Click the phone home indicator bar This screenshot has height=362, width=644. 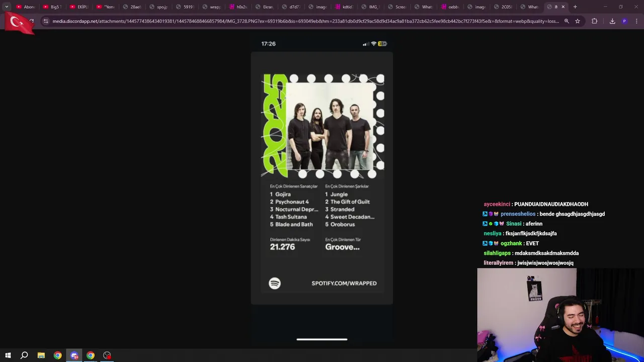coord(322,339)
